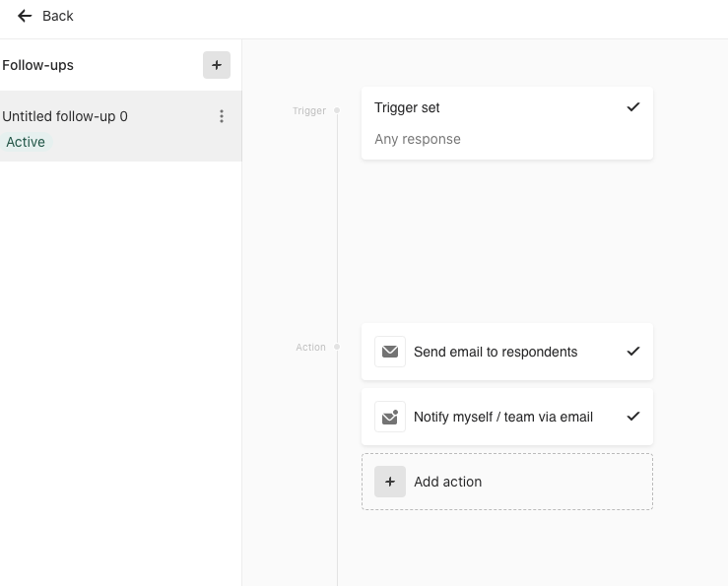
Task: Click the checkmark beside Notify myself / team
Action: [633, 417]
